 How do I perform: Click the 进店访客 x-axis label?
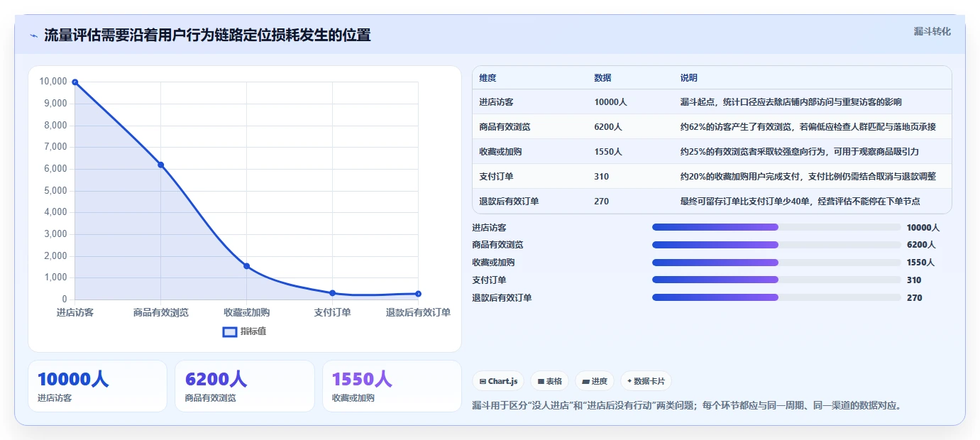(x=75, y=312)
